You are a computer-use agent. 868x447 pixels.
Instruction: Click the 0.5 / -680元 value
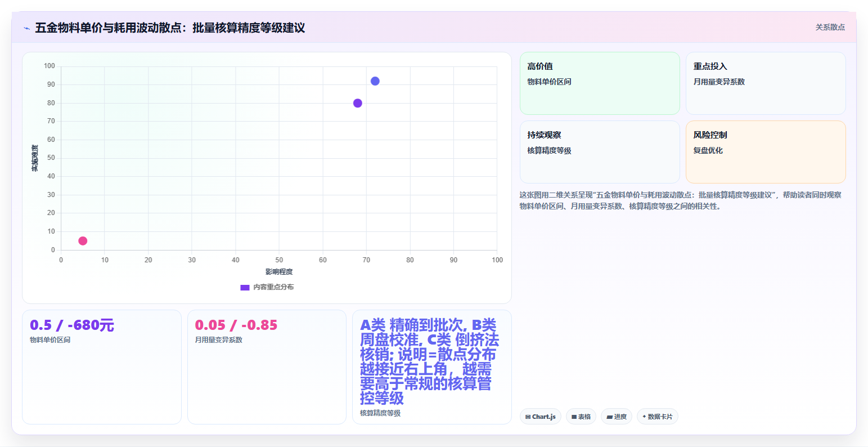point(72,325)
